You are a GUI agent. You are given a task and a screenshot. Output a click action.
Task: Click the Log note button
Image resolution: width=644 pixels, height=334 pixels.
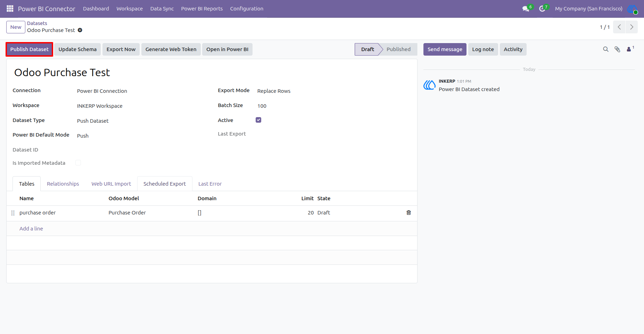pyautogui.click(x=483, y=49)
